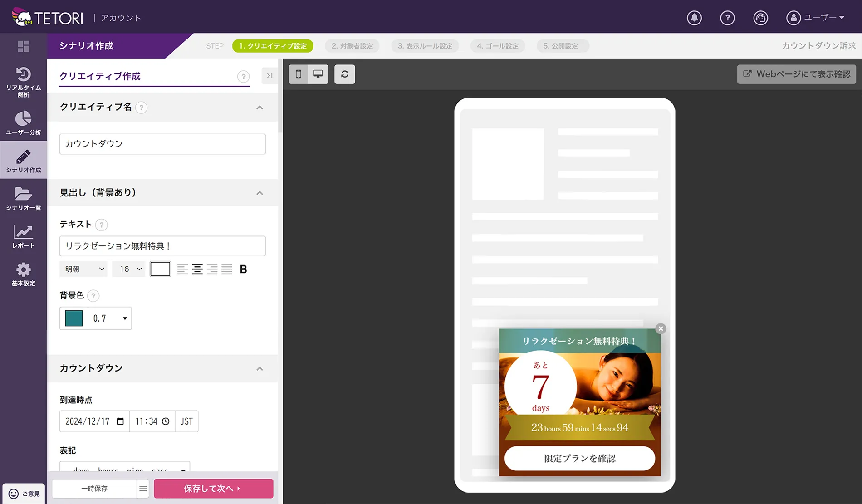Open the 明朝 font dropdown

point(84,269)
